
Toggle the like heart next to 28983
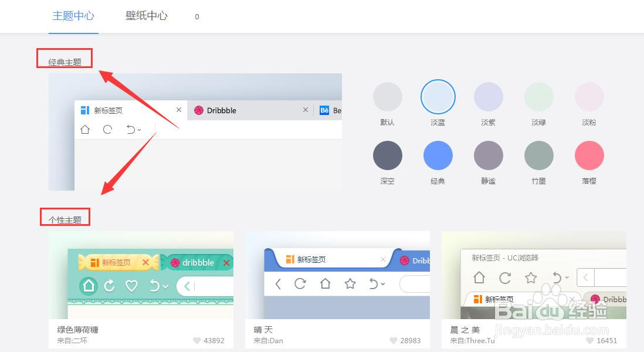(392, 340)
